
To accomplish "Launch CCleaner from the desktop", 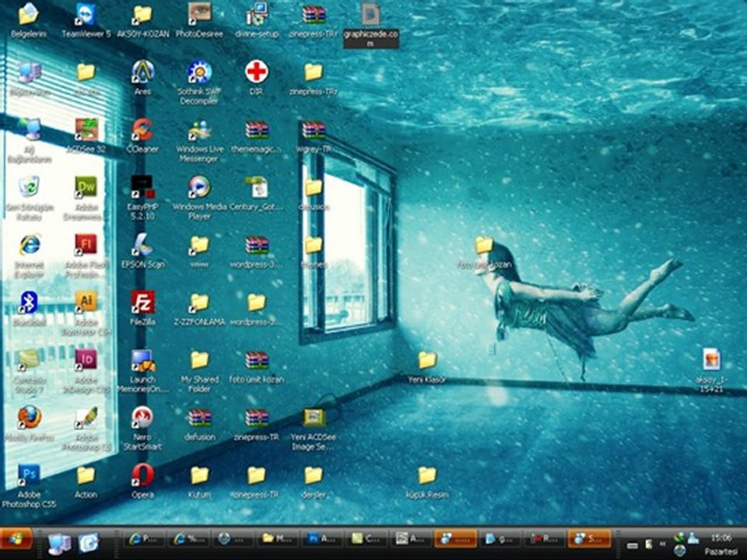I will tap(142, 130).
